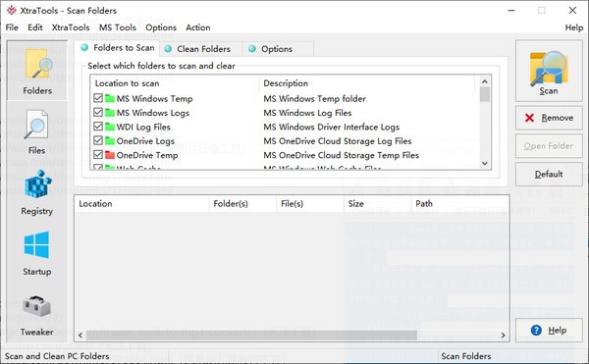Switch to the Options tab
Screen dimensions: 589x364
277,49
